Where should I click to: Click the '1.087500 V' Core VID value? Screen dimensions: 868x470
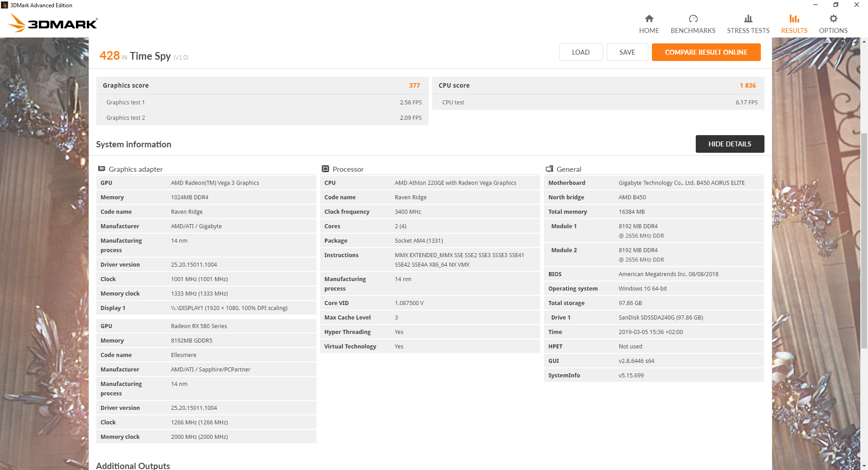(x=409, y=303)
